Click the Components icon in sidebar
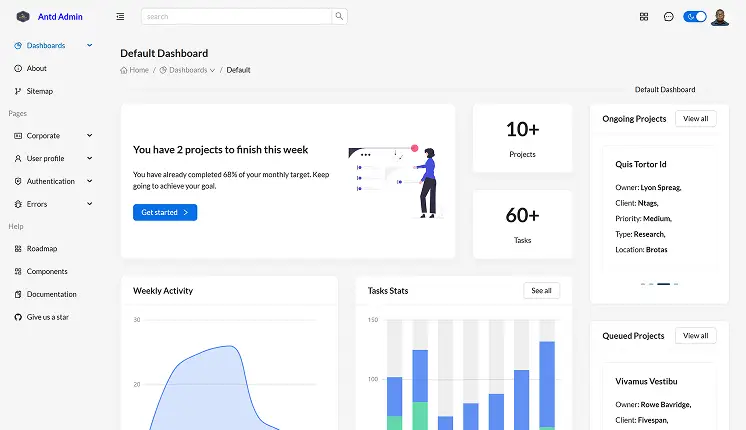The width and height of the screenshot is (746, 430). tap(18, 272)
